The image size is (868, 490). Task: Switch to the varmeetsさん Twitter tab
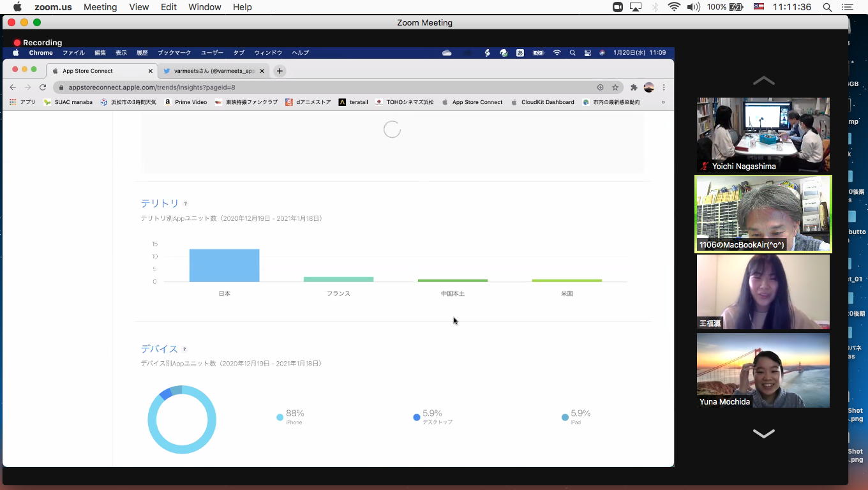tap(214, 71)
